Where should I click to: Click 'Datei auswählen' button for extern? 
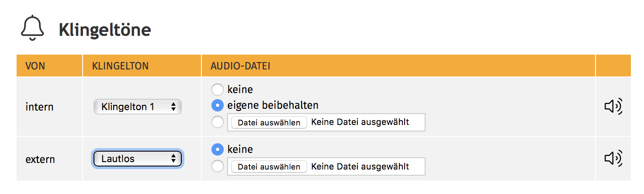coord(269,167)
